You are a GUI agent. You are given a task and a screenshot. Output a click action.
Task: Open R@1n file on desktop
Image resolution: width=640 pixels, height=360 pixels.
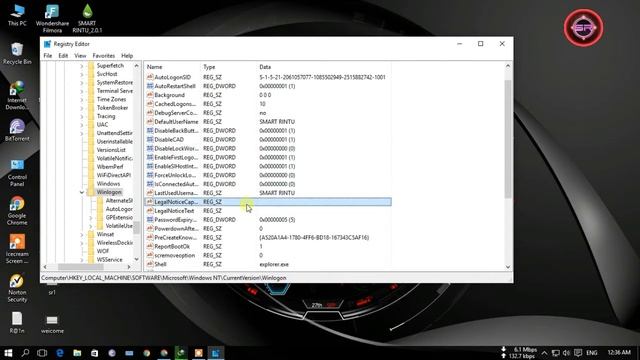pyautogui.click(x=17, y=322)
